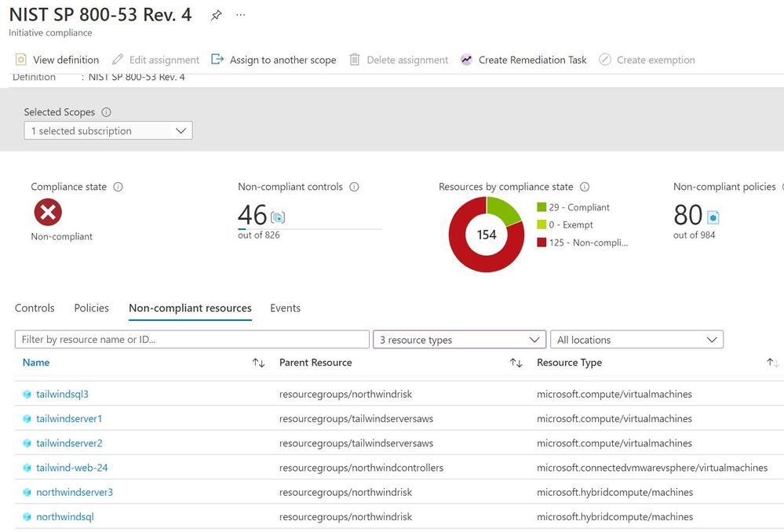Show info tooltip for Compliance state
The height and width of the screenshot is (532, 784).
pos(118,187)
